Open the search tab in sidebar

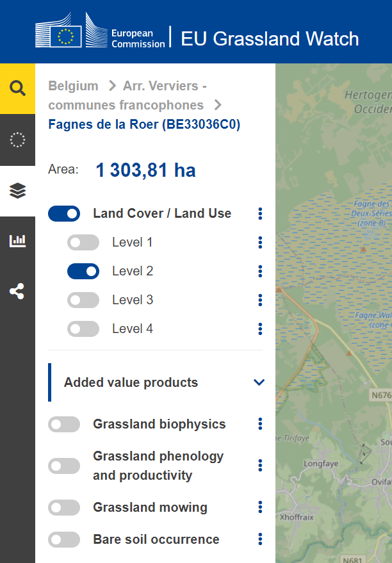[x=17, y=88]
